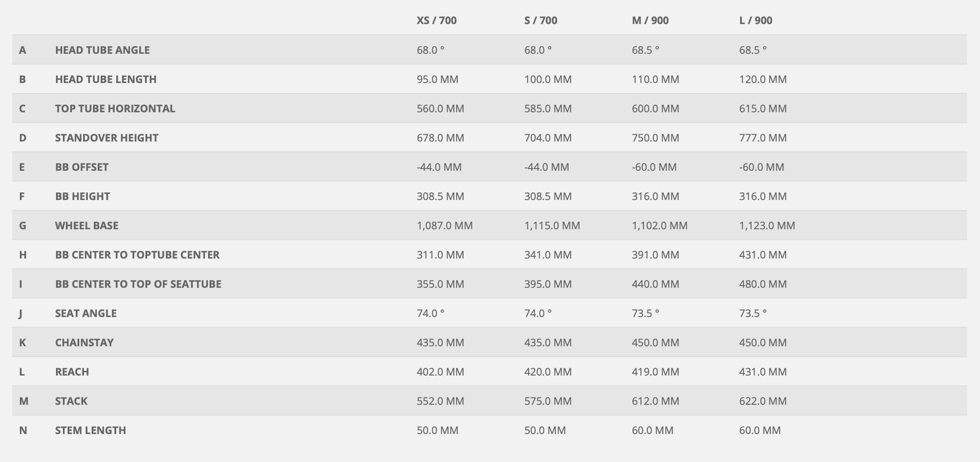980x462 pixels.
Task: Click the HEAD TUBE ANGLE row label
Action: (x=102, y=50)
